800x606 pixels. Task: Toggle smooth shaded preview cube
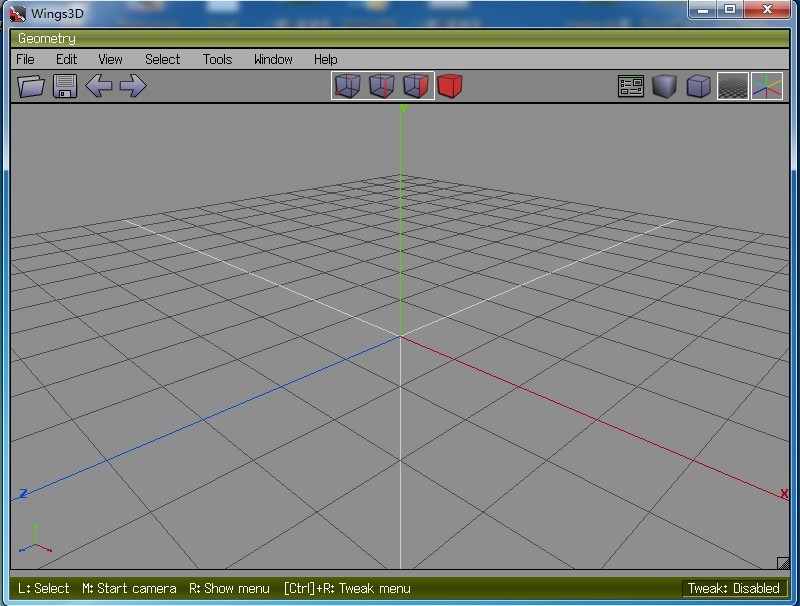(665, 87)
